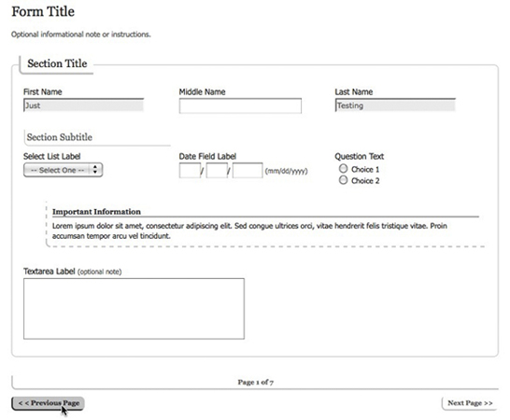Open the Select One dropdown list

[63, 170]
